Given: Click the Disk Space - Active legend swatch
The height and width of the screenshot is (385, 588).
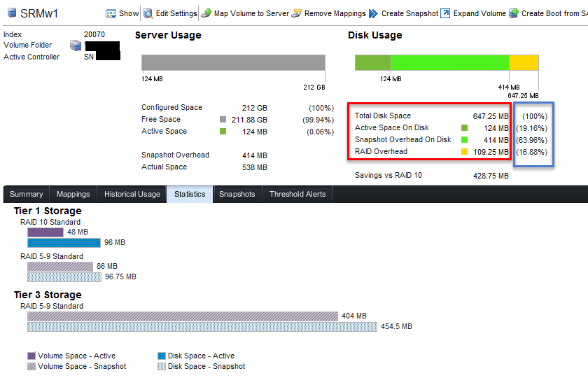Looking at the screenshot, I should tap(162, 356).
